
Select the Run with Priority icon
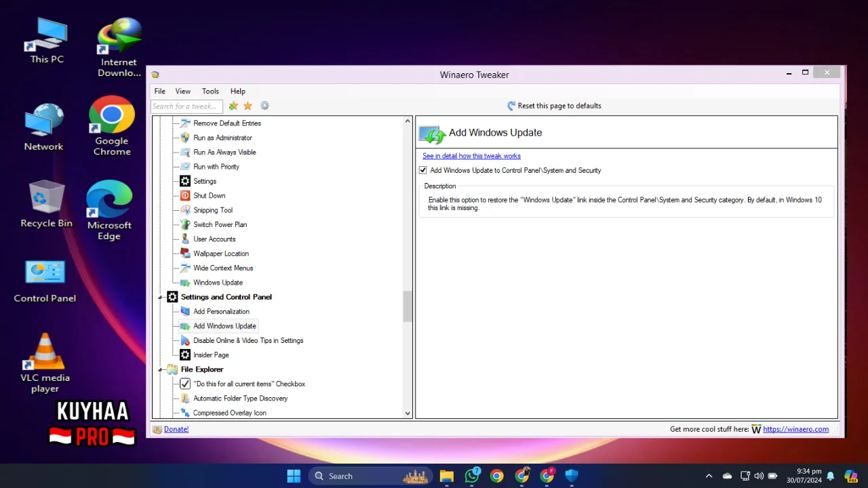(x=185, y=167)
